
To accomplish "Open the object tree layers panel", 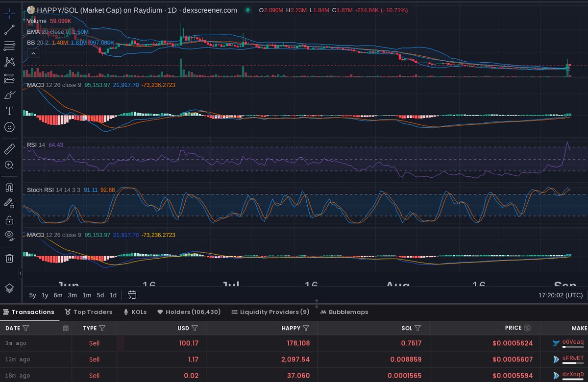I will pyautogui.click(x=9, y=288).
